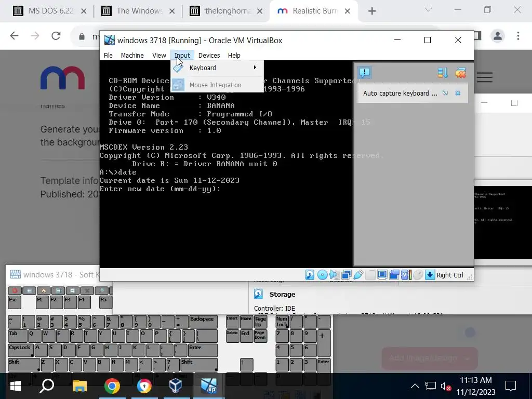532x399 pixels.
Task: Click the Delete key on Soft Keyboard
Action: point(232,336)
